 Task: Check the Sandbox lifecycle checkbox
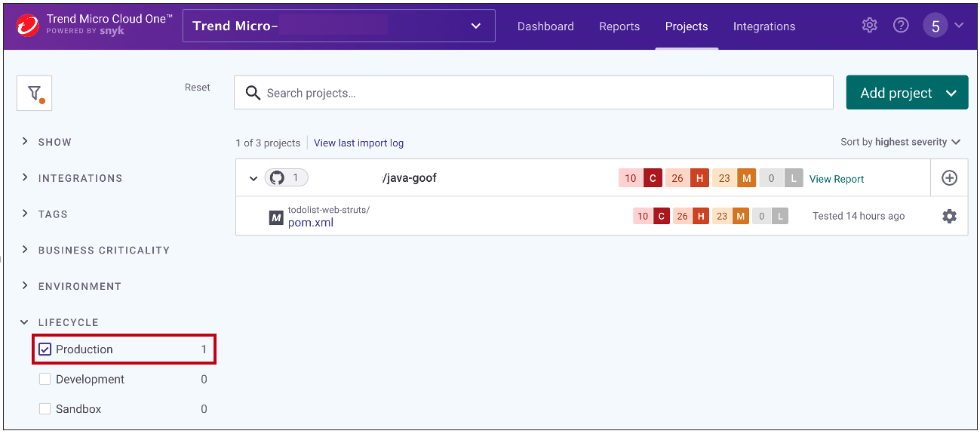(x=45, y=408)
